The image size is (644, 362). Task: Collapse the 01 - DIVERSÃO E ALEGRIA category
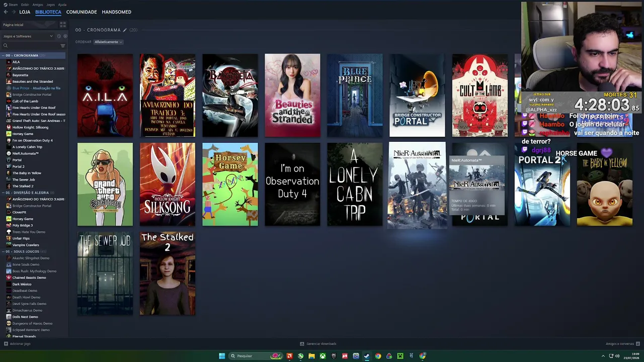click(3, 193)
